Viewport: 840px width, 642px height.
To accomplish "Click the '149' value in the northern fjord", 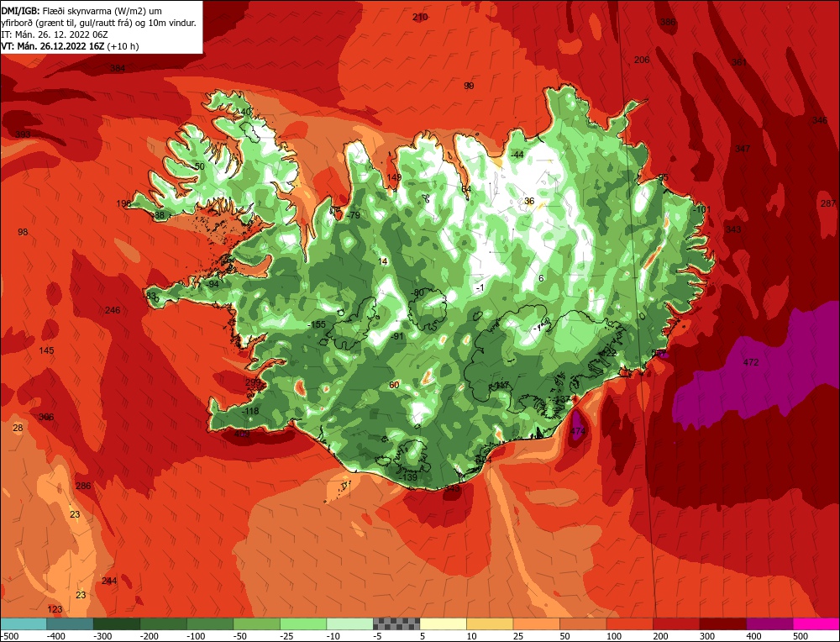I will coord(394,177).
